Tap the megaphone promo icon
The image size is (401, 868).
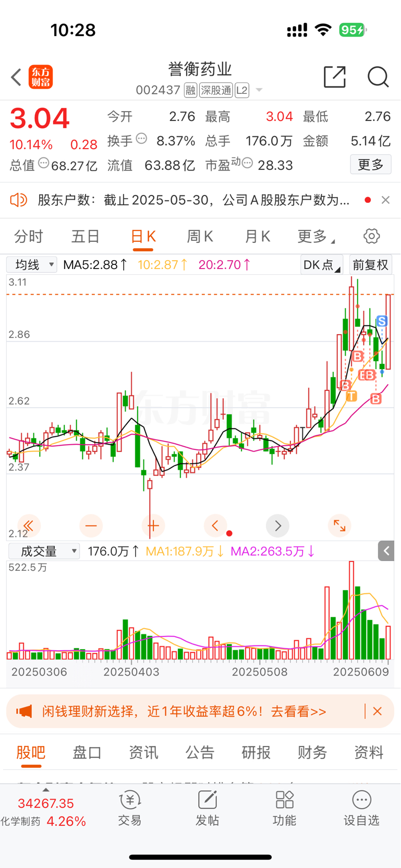tap(24, 711)
